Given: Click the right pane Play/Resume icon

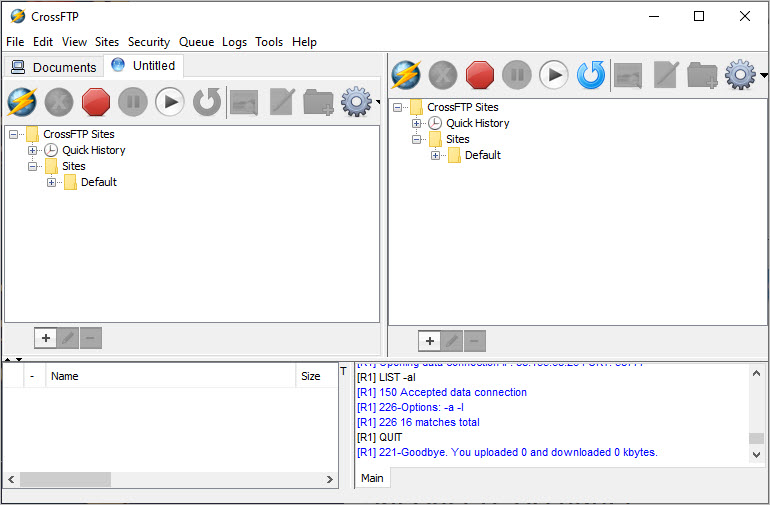Looking at the screenshot, I should pos(554,75).
